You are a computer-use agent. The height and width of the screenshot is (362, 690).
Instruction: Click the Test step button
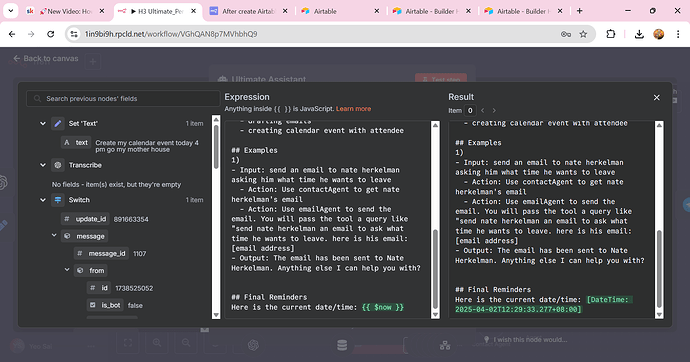[x=441, y=80]
